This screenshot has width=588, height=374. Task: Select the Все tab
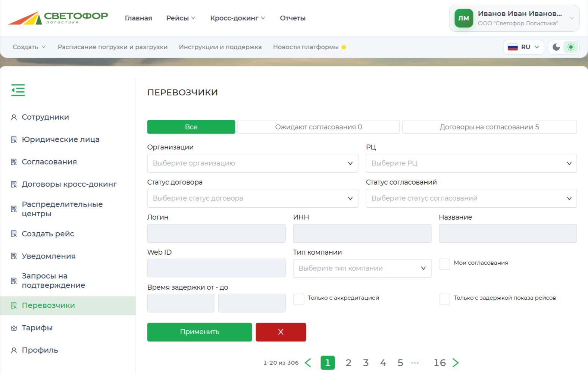click(x=191, y=127)
